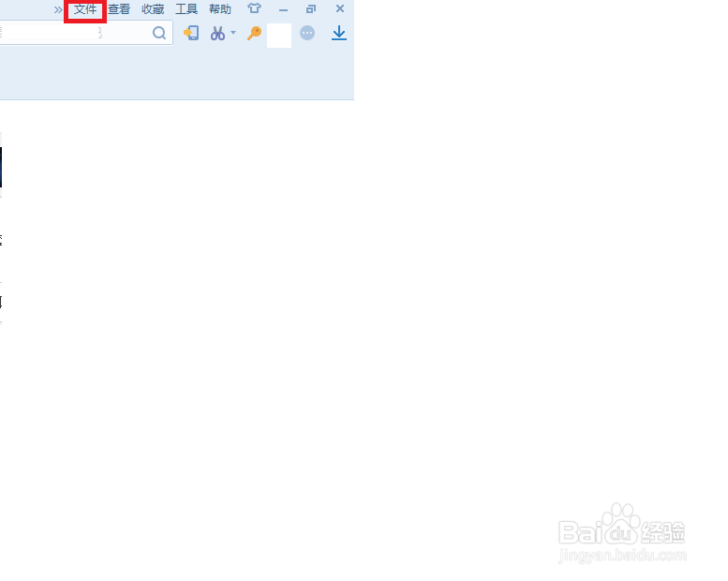The width and height of the screenshot is (728, 581).
Task: Launch the scissors screenshot tool
Action: (217, 33)
